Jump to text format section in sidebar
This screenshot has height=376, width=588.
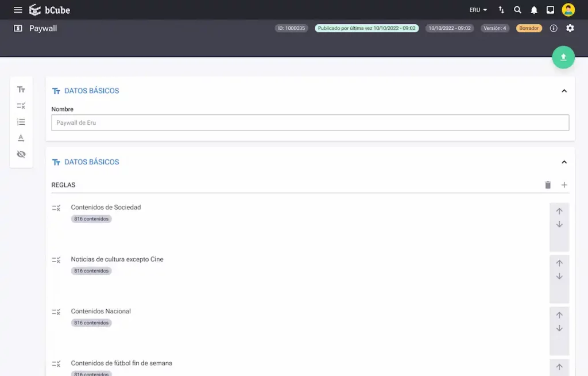coord(21,138)
